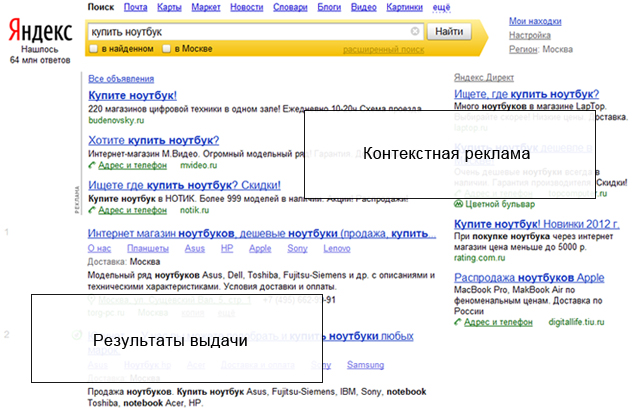
Task: Open the Sony sitelink under first result
Action: 297,248
